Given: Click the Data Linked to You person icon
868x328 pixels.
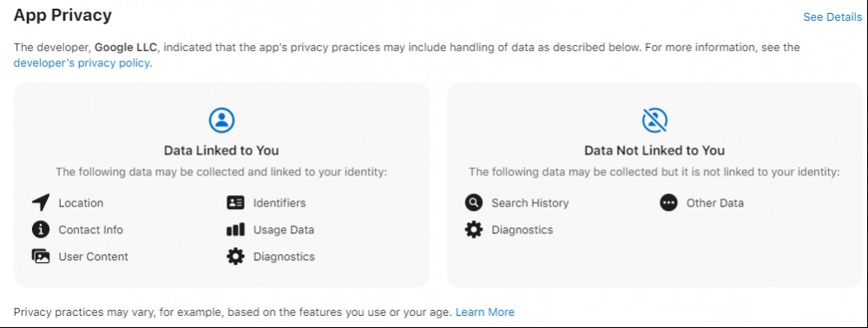Looking at the screenshot, I should coord(221,120).
